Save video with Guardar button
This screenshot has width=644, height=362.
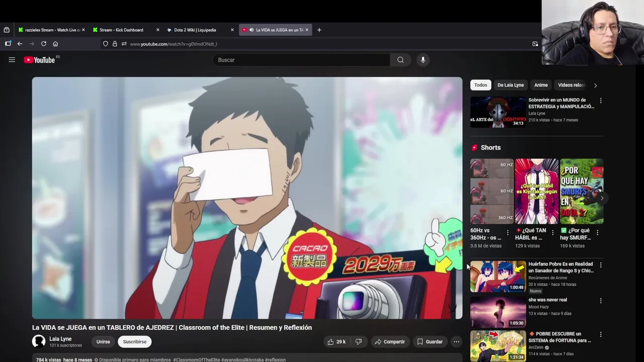(x=430, y=342)
